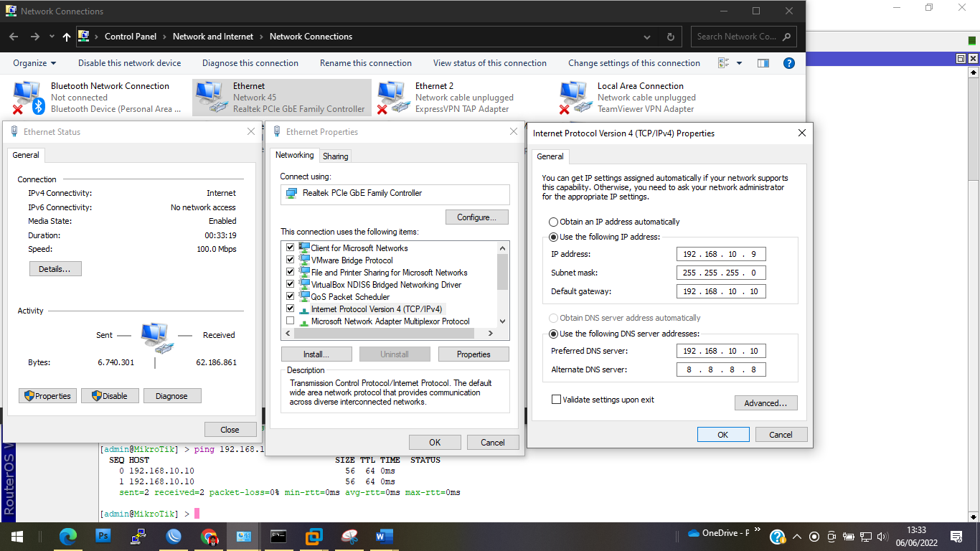This screenshot has height=551, width=980.
Task: Select the Ethernet Realtek adapter icon
Action: [211, 98]
